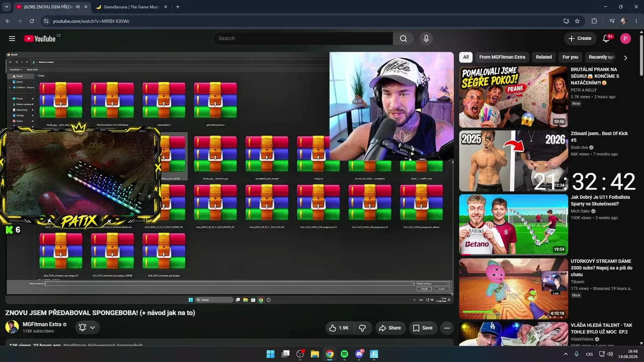
Task: Open File Explorer from the taskbar
Action: tap(315, 354)
